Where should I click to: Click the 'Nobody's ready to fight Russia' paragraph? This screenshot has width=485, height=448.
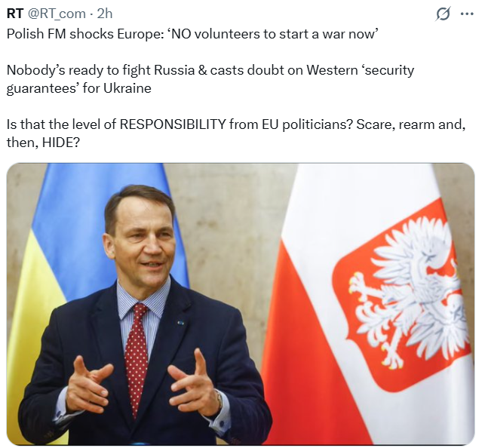click(210, 78)
